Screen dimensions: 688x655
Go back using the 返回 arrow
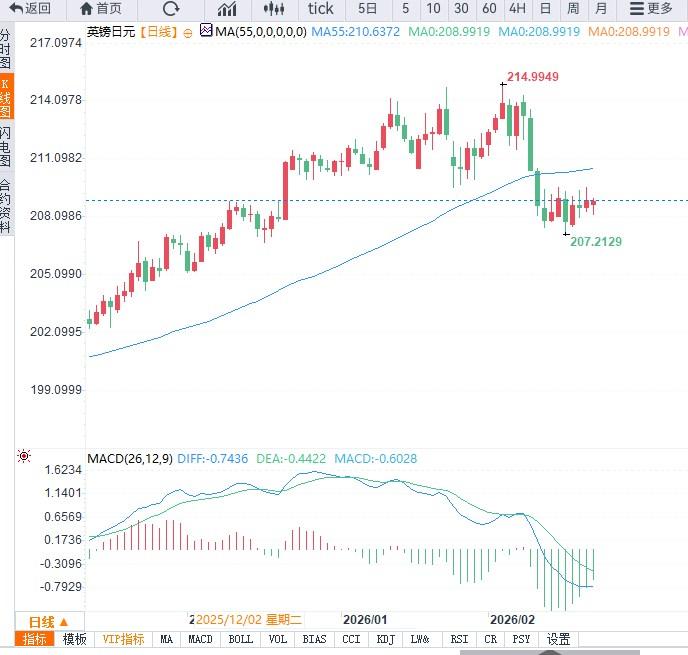coord(30,9)
